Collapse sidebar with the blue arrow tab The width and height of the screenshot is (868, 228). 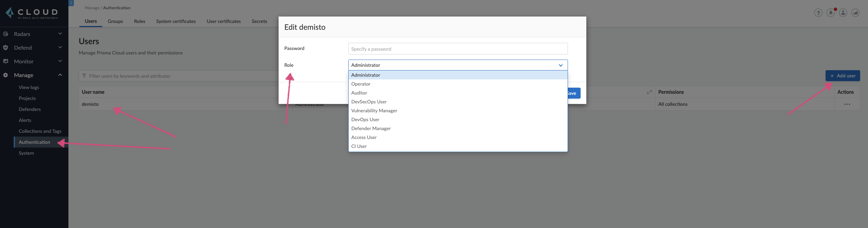tap(71, 3)
